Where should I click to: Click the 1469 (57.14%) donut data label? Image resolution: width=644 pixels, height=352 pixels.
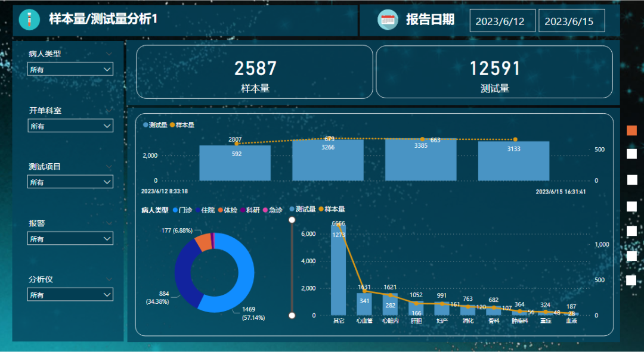click(253, 313)
